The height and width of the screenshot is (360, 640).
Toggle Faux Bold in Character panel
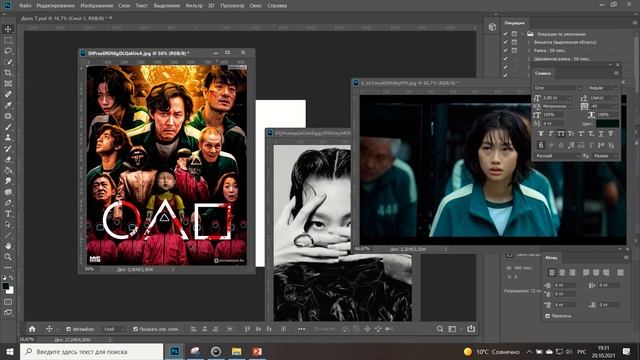[541, 133]
